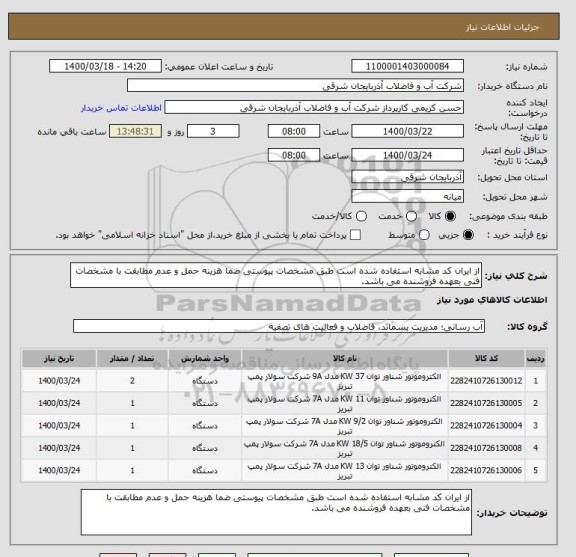Click the announcement date field 1400/03/18 - 14:20

point(105,67)
